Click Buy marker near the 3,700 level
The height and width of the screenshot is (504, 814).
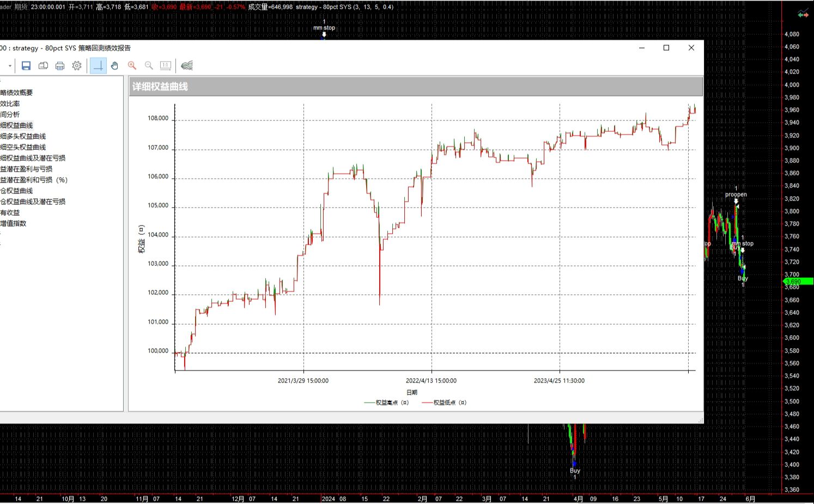743,278
